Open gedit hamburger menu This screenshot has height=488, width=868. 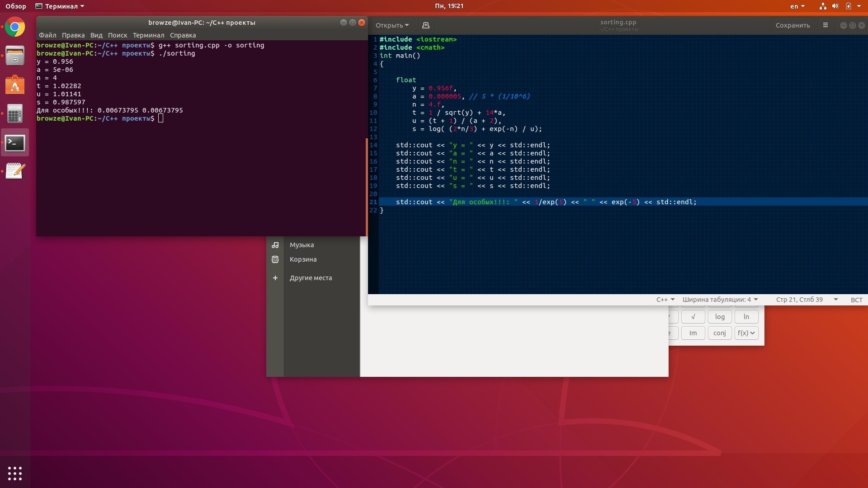tap(825, 25)
